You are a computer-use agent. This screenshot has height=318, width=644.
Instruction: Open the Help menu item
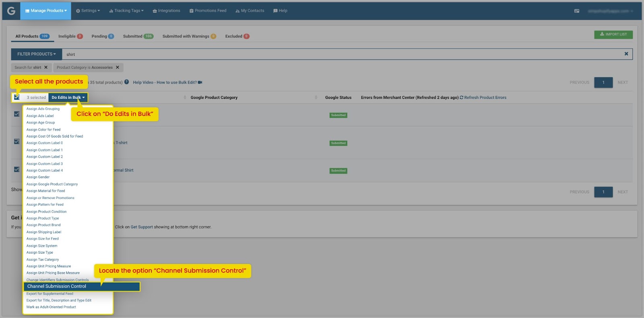coord(280,11)
